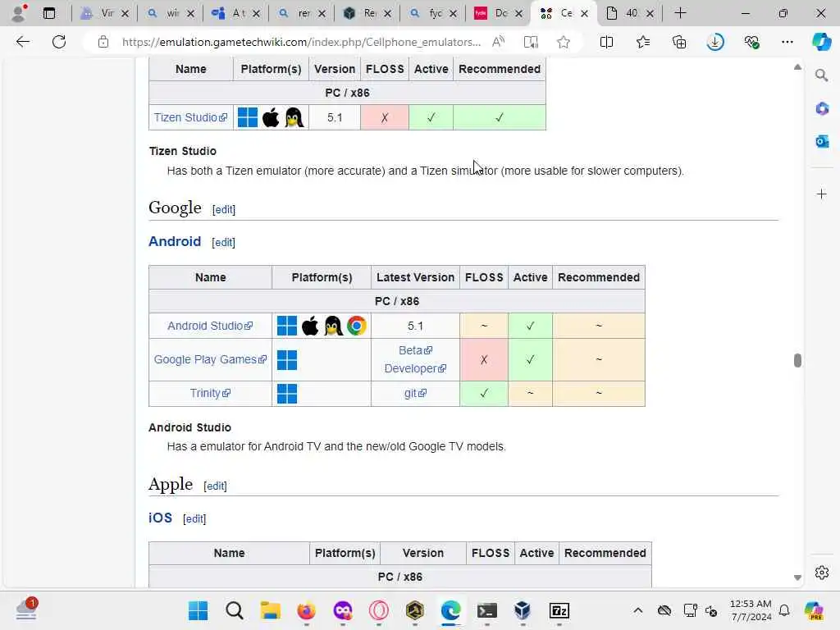Open the Google Play Games link

click(x=210, y=359)
